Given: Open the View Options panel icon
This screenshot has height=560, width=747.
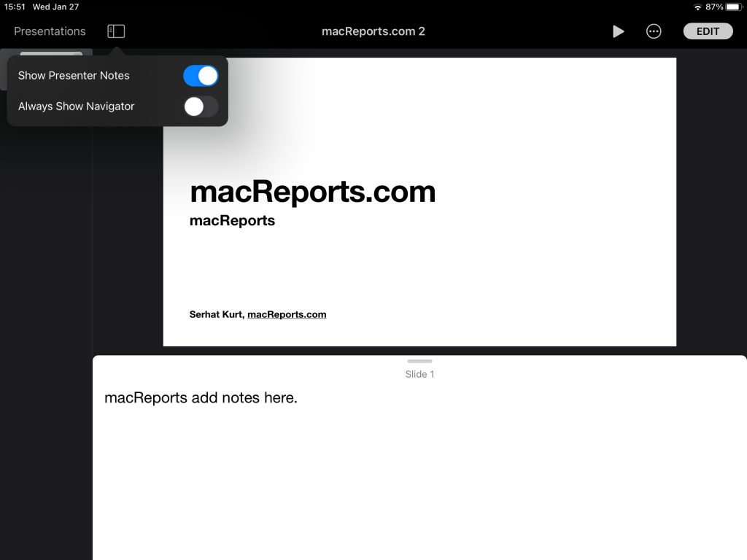Looking at the screenshot, I should click(115, 31).
